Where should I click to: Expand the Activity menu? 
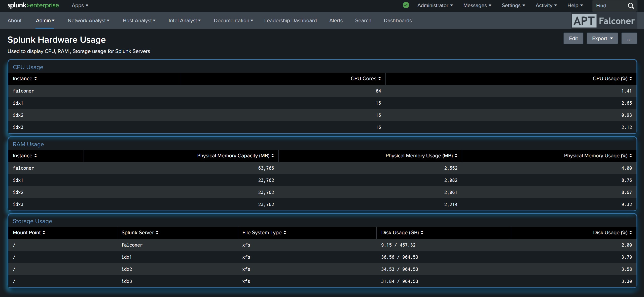tap(546, 6)
